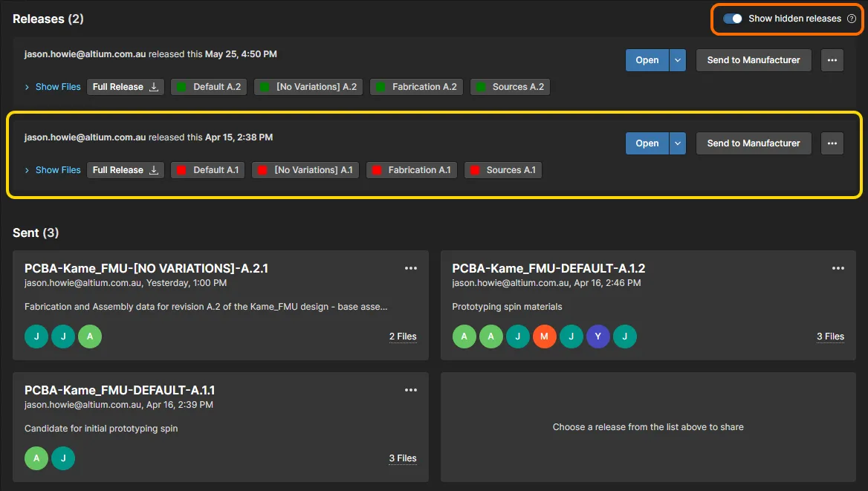Select the [No Variations] A.2 package
Screen dimensions: 868x491
[308, 87]
